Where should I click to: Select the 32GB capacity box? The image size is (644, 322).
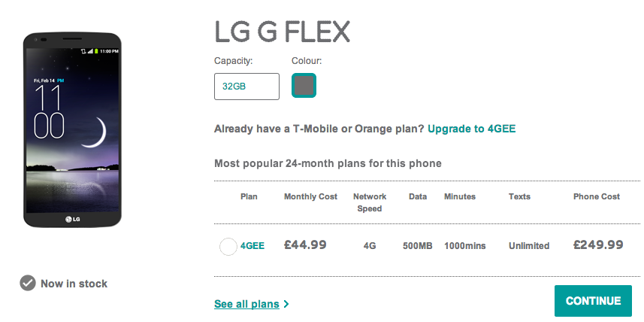(x=246, y=87)
